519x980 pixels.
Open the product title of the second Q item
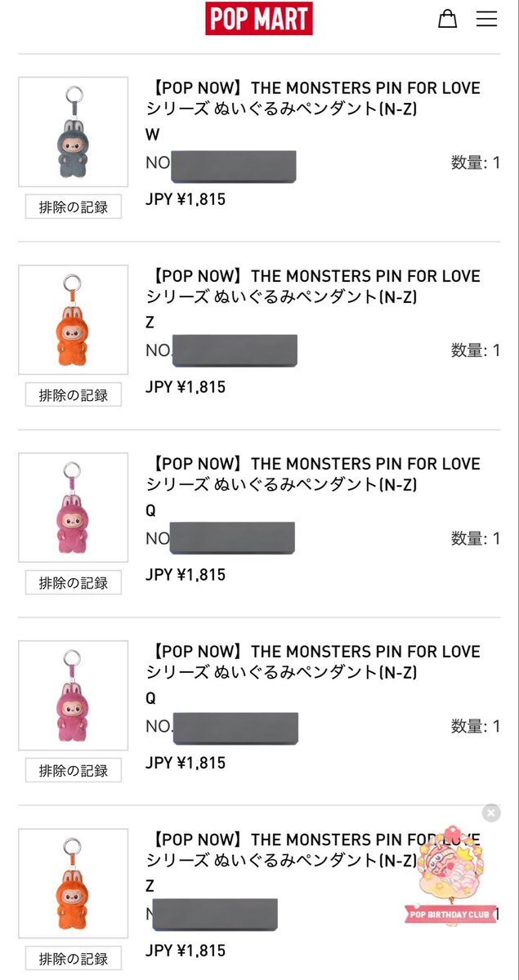(x=312, y=661)
